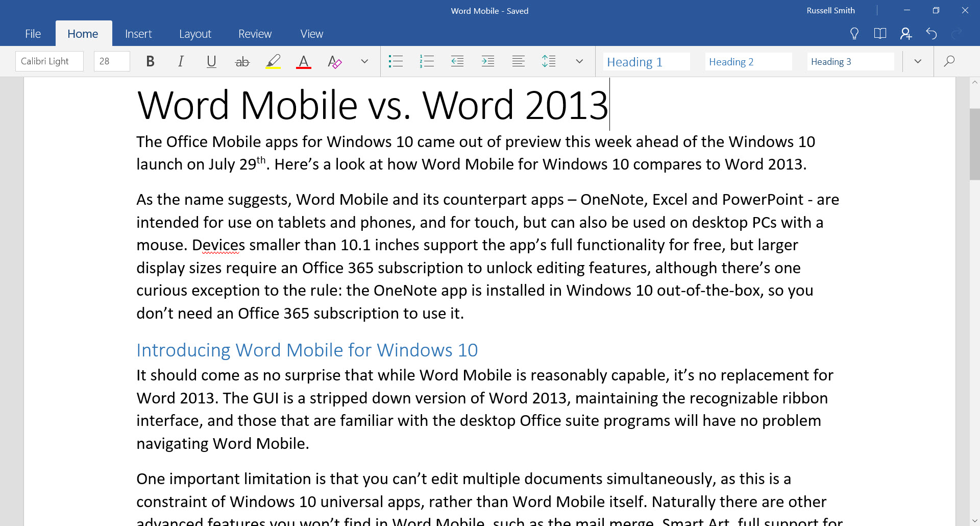Image resolution: width=980 pixels, height=526 pixels.
Task: Apply Heading 2 style
Action: (748, 62)
